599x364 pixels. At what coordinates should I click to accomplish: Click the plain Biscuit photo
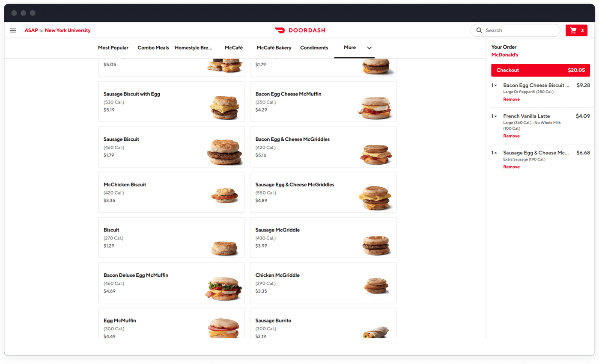(224, 248)
